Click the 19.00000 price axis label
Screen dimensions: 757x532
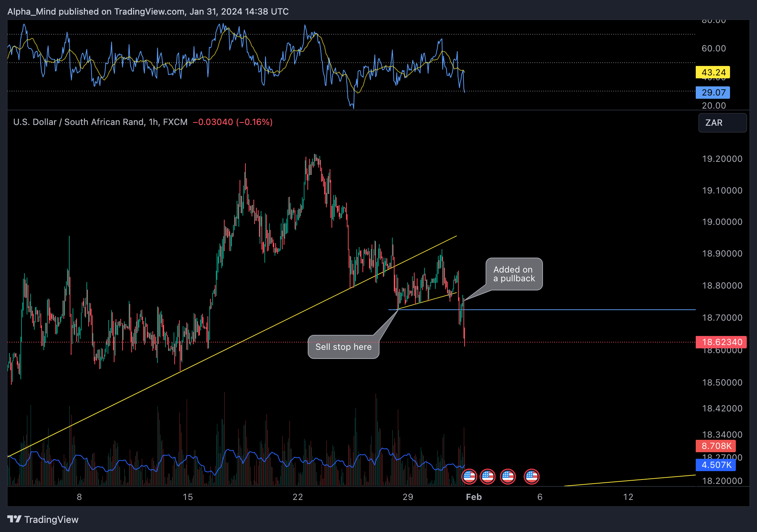tap(722, 222)
